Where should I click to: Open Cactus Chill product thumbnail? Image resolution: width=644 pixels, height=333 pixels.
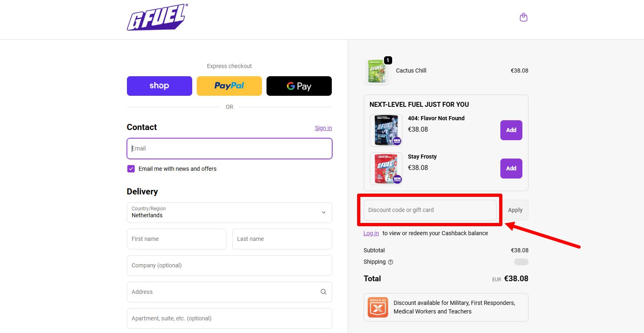[x=377, y=71]
